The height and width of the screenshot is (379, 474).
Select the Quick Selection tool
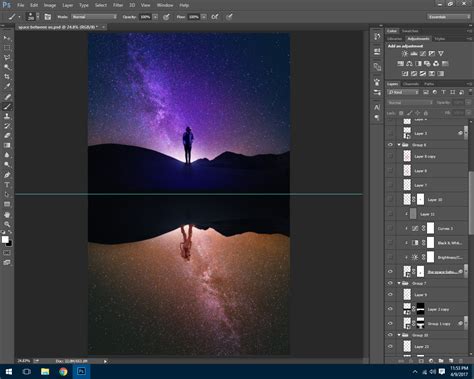(7, 67)
